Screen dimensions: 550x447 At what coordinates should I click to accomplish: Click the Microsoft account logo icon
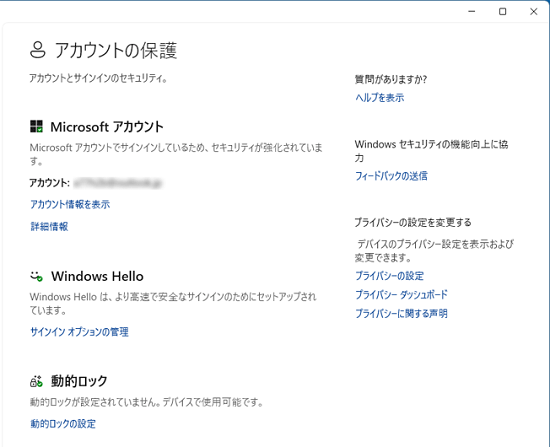coord(36,126)
